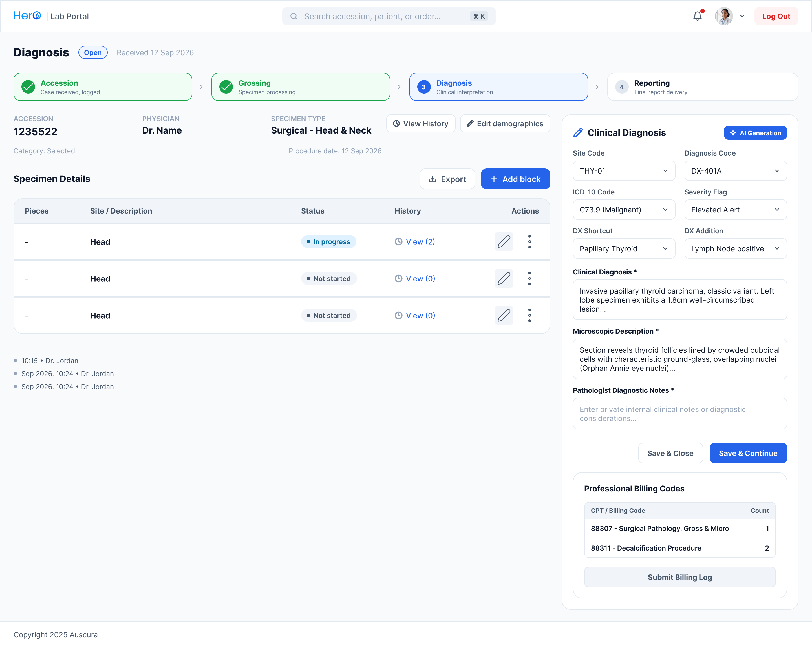Click the 88307 Surgical Pathology billing row

click(x=679, y=528)
